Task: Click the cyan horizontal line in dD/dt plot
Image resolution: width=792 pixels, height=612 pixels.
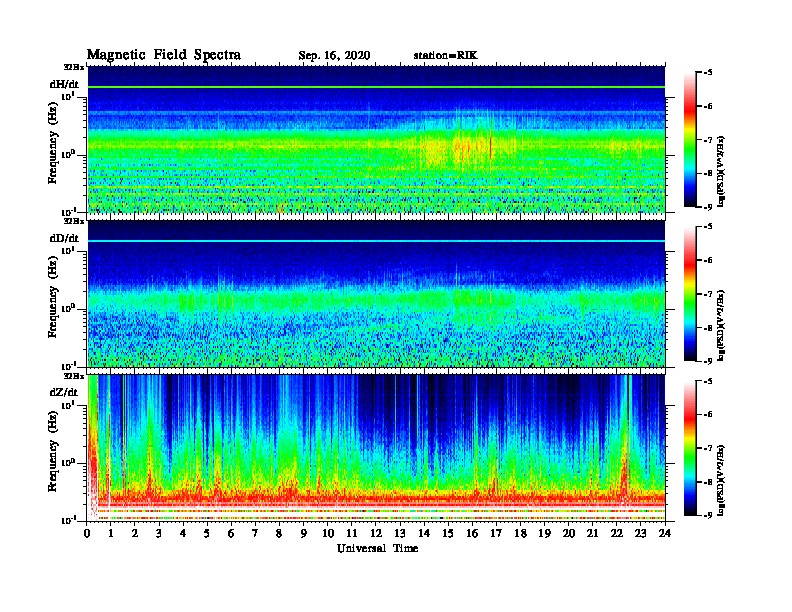Action: point(376,241)
